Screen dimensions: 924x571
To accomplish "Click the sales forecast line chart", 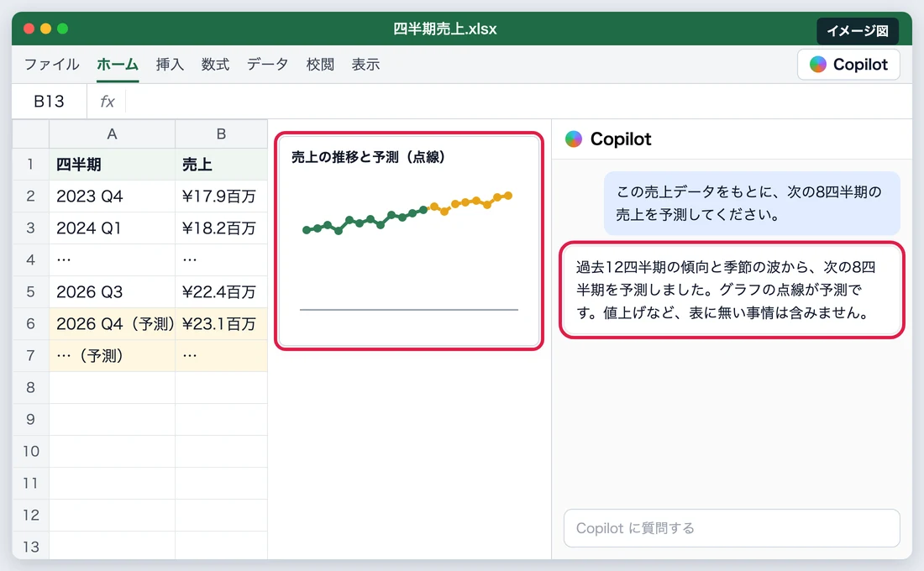I will pos(409,241).
